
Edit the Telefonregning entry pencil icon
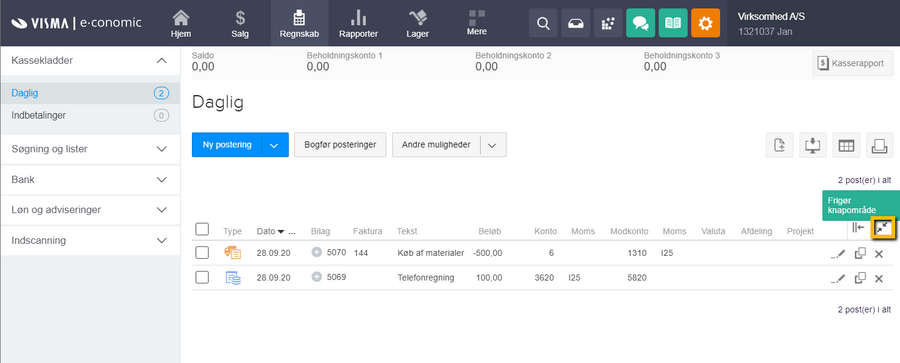click(839, 279)
